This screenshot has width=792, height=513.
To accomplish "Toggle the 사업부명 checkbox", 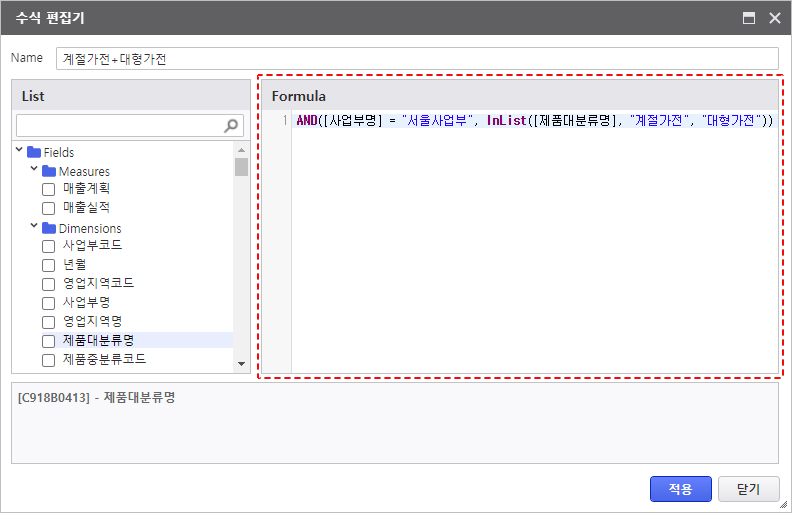I will pyautogui.click(x=48, y=303).
